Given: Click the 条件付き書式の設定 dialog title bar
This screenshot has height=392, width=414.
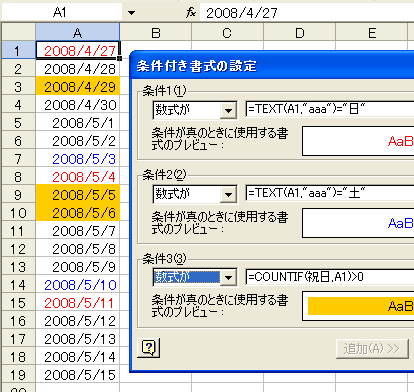Looking at the screenshot, I should [x=272, y=66].
